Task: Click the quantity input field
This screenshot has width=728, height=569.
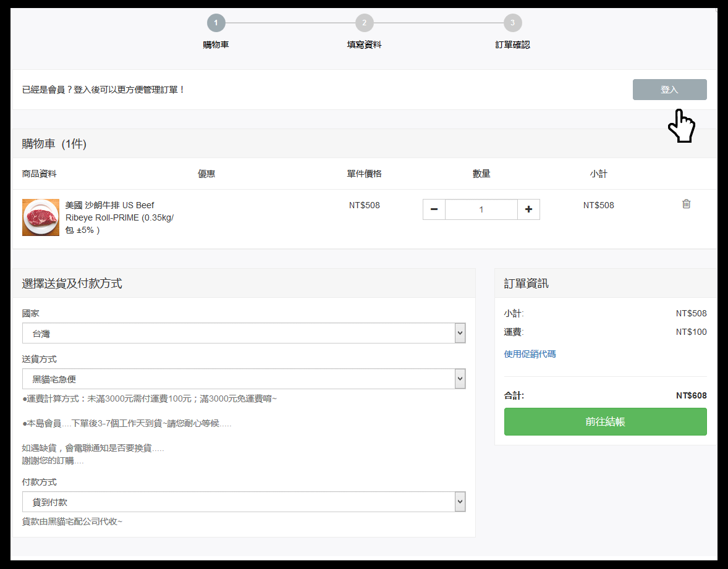Action: point(481,209)
